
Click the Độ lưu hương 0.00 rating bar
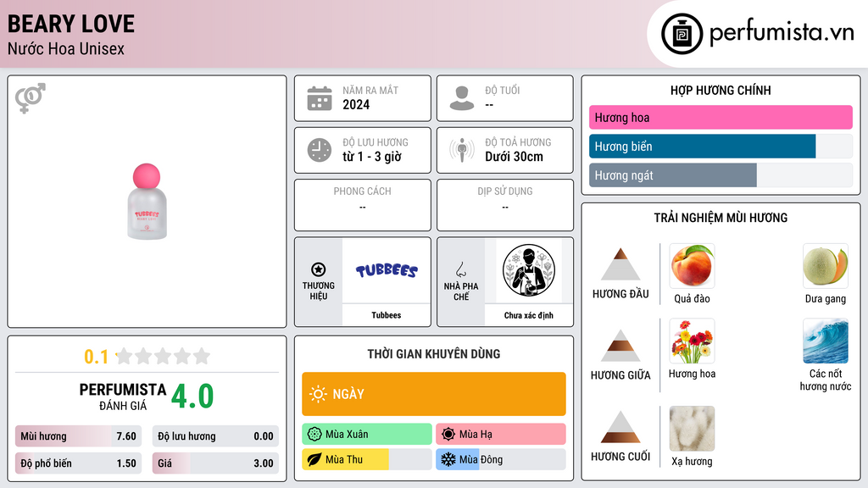coord(215,436)
